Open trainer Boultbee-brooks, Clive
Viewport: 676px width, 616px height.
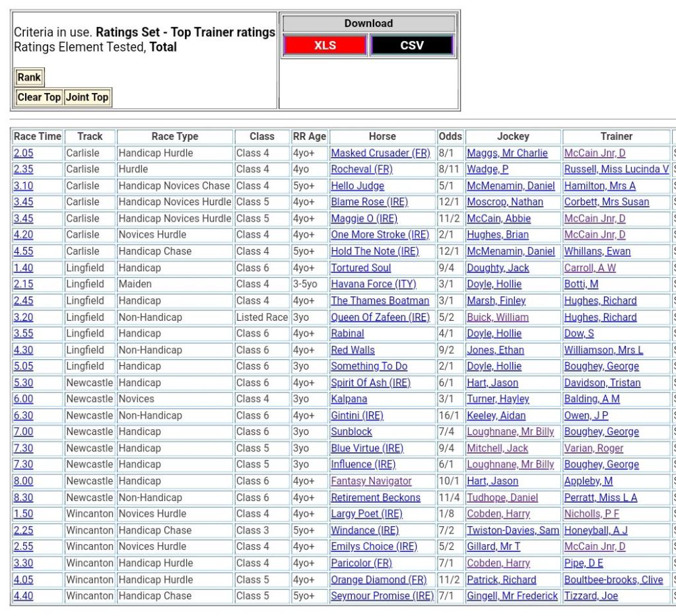pyautogui.click(x=613, y=580)
